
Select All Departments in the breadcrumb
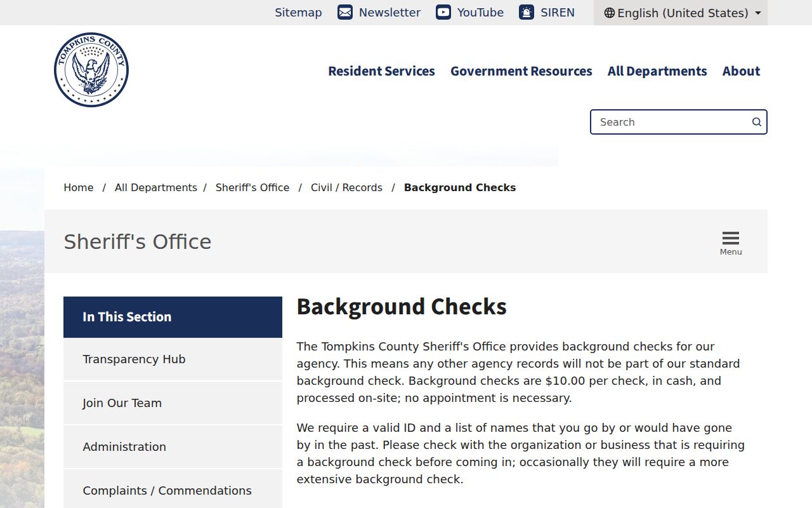156,187
